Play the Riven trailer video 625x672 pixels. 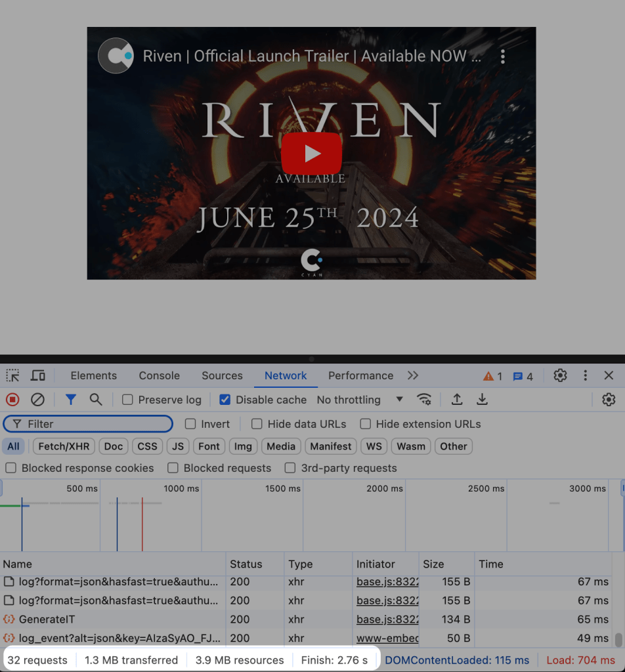tap(312, 154)
